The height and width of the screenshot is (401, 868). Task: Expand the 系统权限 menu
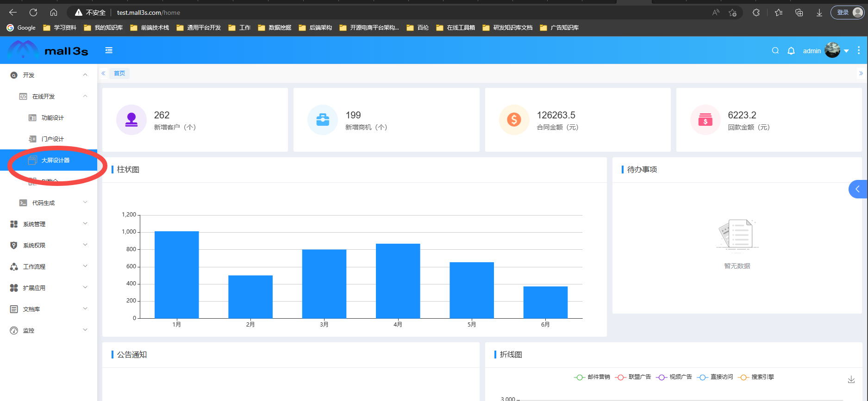[49, 245]
